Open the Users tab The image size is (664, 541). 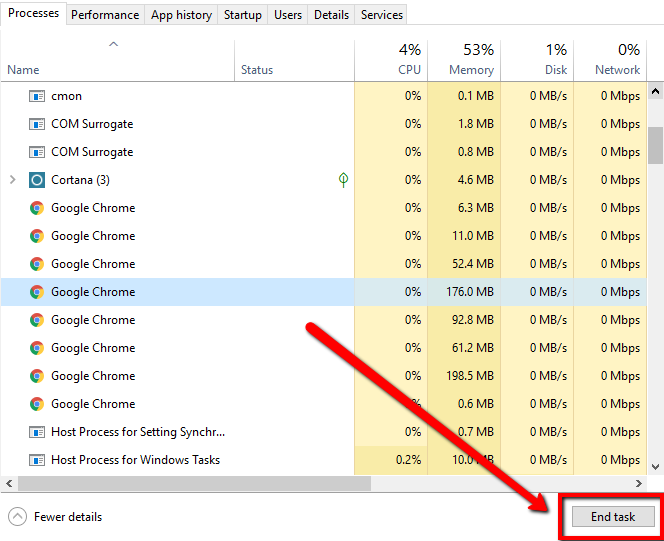[x=288, y=15]
